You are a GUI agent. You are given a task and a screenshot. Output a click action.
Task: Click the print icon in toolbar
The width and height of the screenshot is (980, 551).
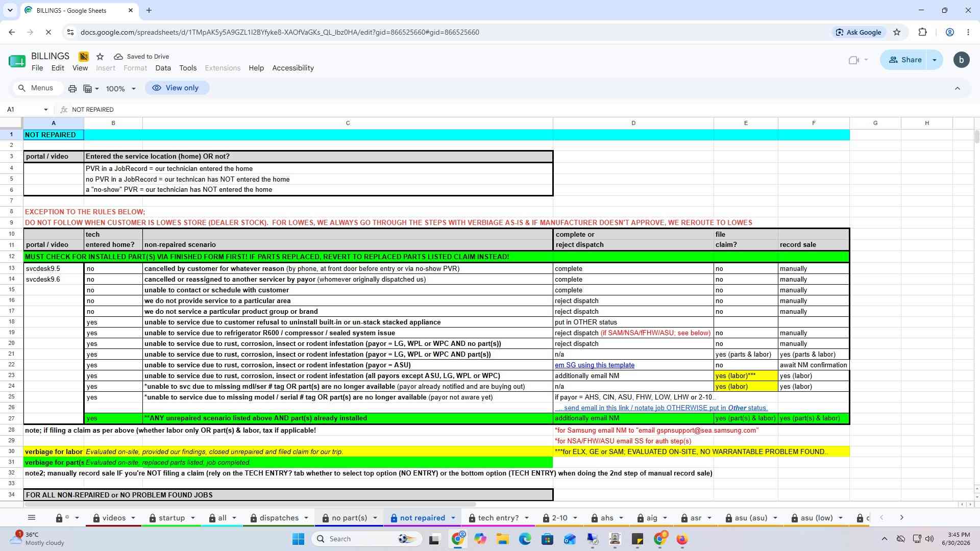[x=72, y=88]
